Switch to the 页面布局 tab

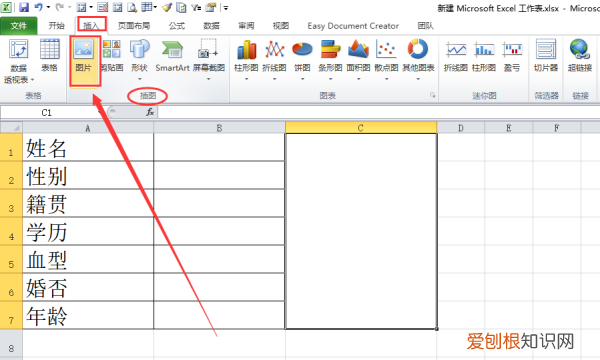coord(134,26)
